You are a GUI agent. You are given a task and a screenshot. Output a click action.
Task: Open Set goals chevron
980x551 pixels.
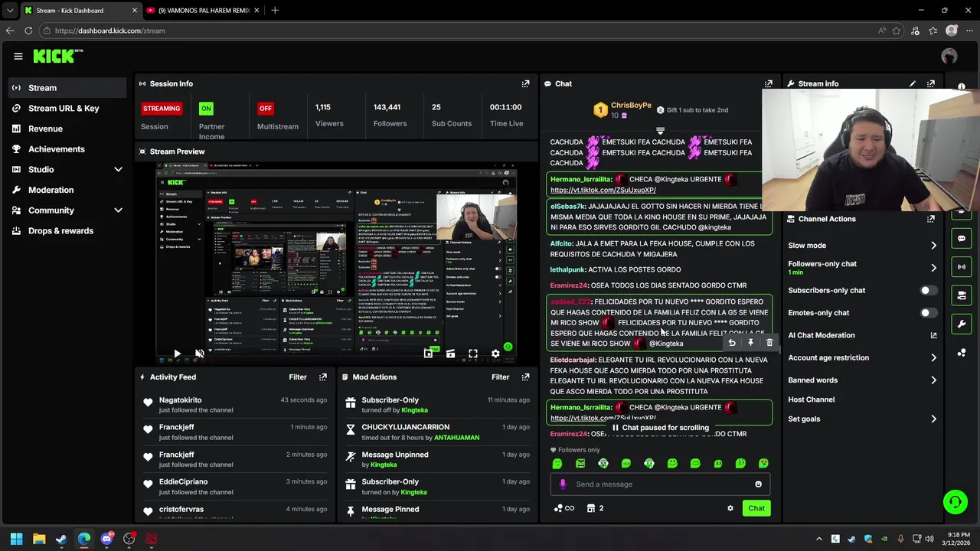pos(933,419)
